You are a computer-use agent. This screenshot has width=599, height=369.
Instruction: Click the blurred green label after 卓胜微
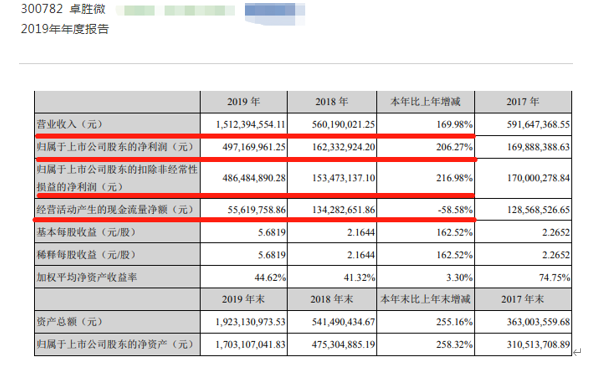[175, 10]
